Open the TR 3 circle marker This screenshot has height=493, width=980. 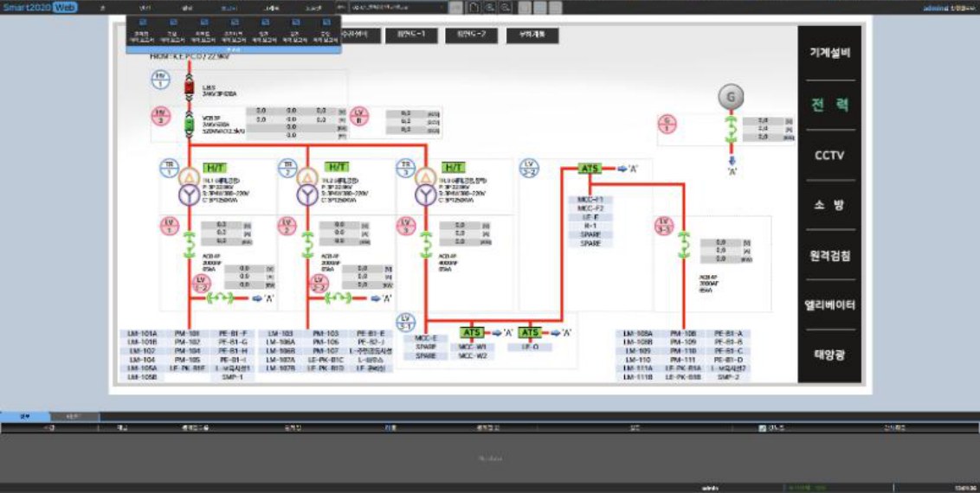[406, 167]
